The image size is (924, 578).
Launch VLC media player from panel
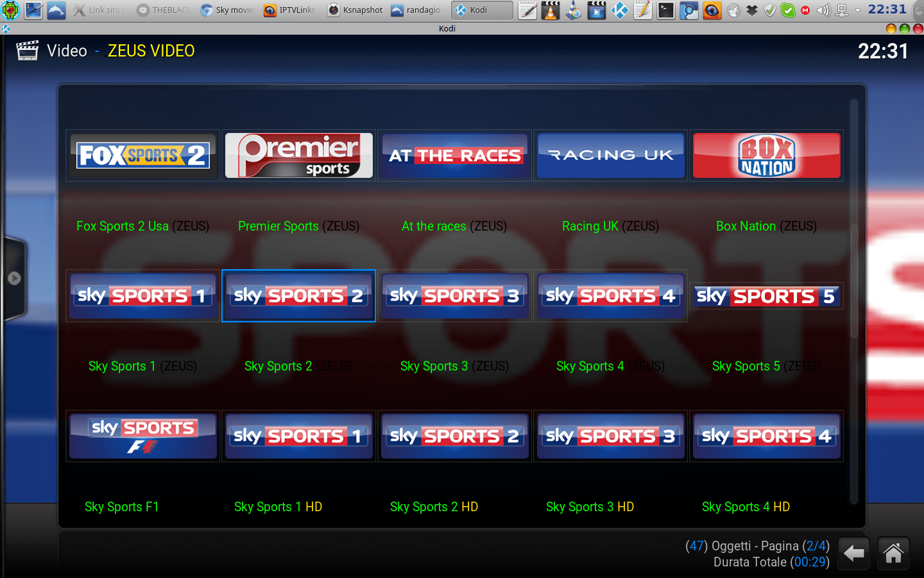tap(551, 10)
